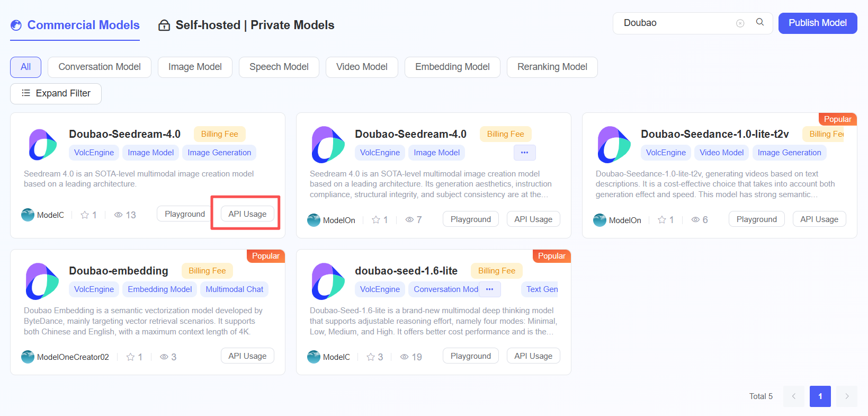Select the Commercial Models tab

[x=75, y=25]
